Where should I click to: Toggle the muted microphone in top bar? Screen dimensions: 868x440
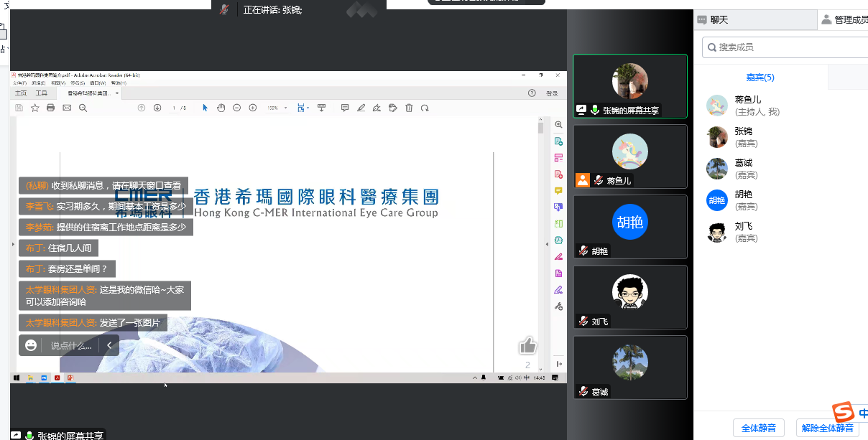[224, 9]
